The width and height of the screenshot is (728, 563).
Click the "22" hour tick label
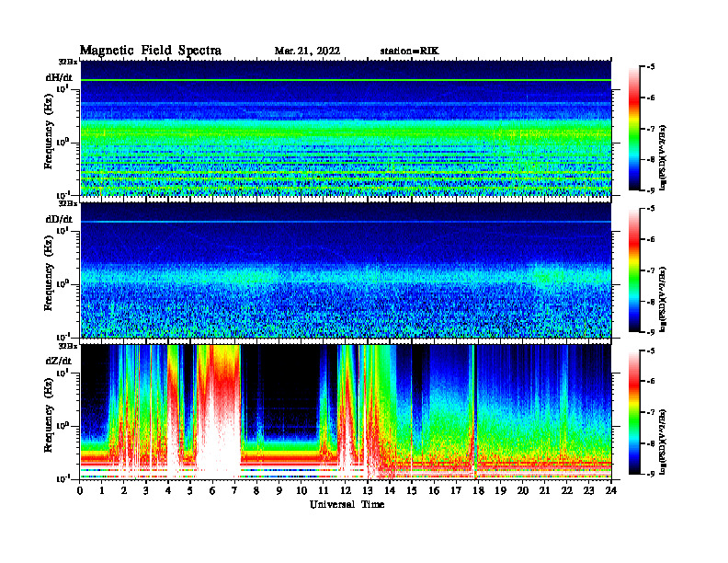pyautogui.click(x=566, y=490)
